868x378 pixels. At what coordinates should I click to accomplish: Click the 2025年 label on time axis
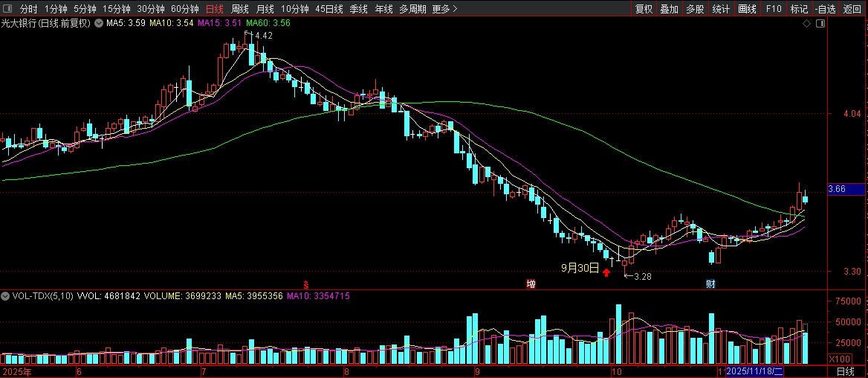16,371
